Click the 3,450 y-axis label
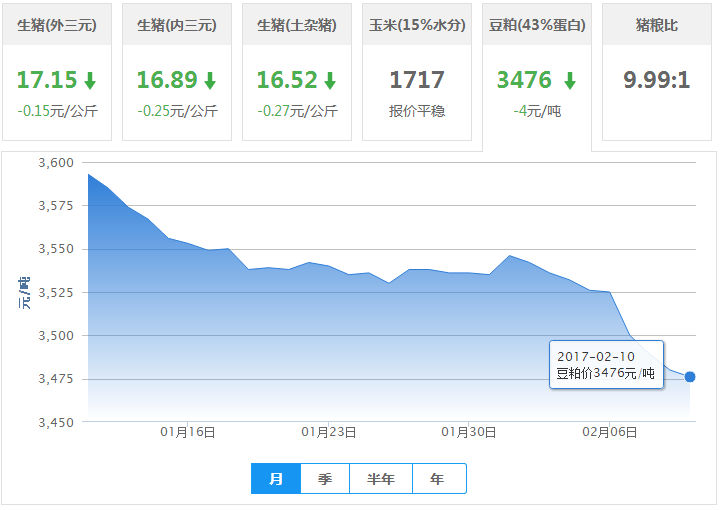Image resolution: width=721 pixels, height=510 pixels. tap(56, 423)
